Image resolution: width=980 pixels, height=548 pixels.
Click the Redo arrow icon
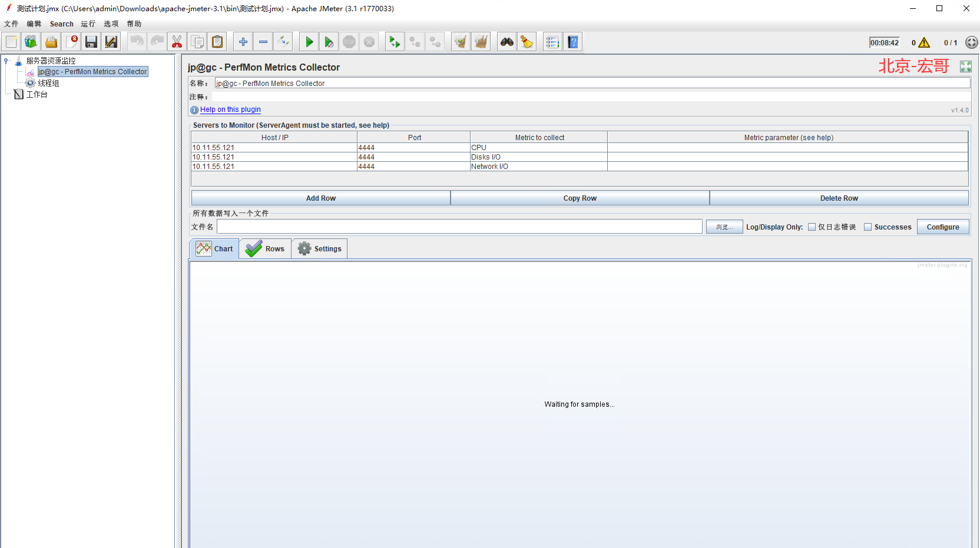pyautogui.click(x=157, y=42)
